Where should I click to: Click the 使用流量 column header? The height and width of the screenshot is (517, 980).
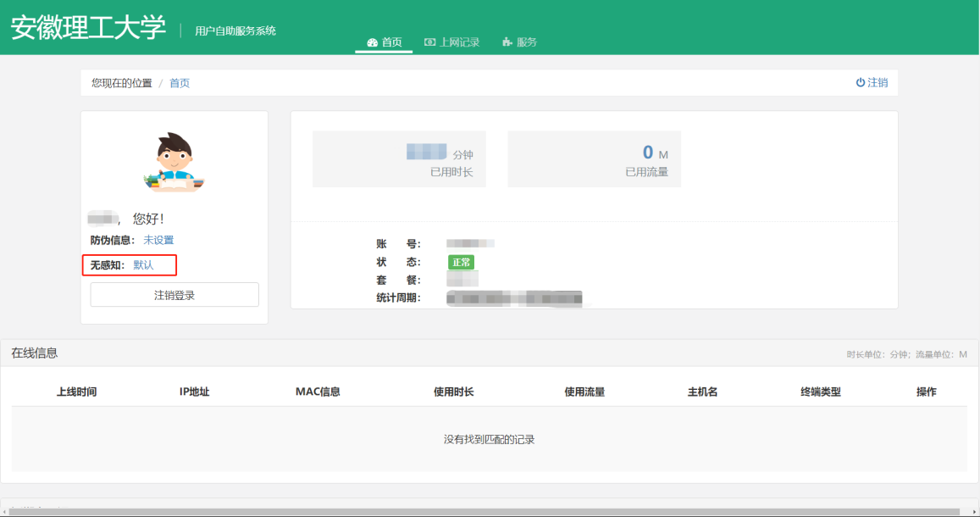584,392
